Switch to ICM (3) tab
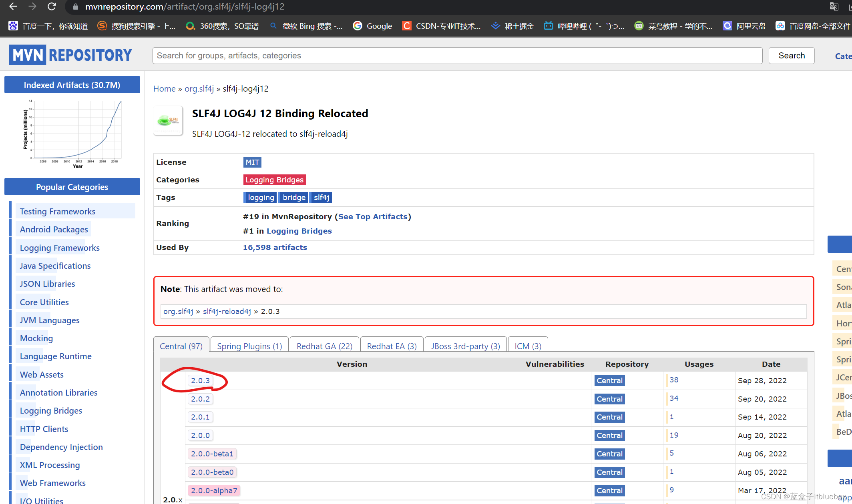Screen dimensions: 852x504 click(528, 346)
